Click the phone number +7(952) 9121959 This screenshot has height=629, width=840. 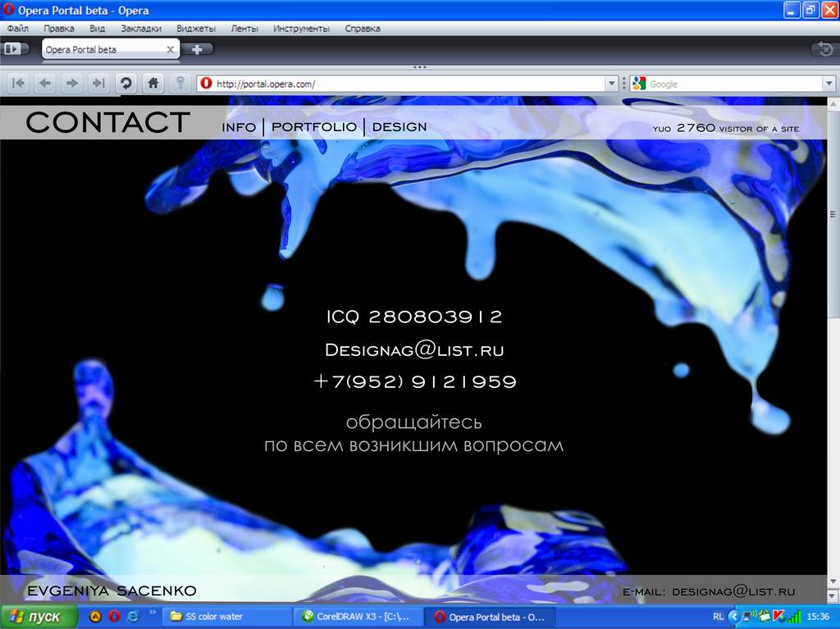415,381
